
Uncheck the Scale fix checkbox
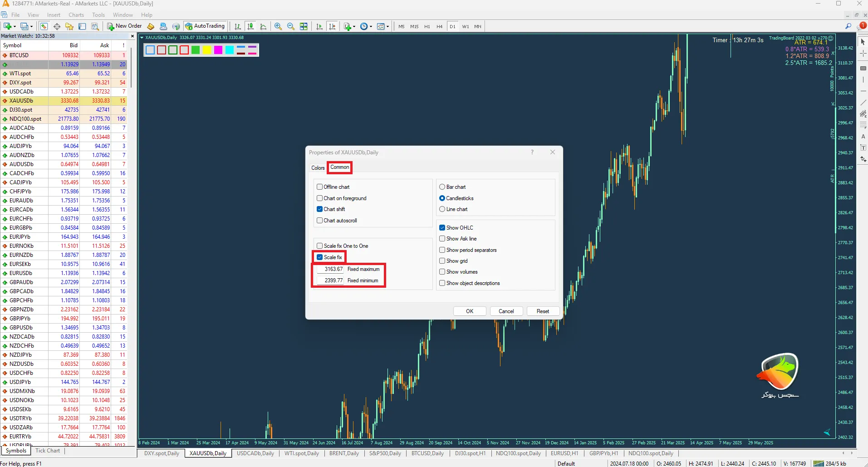tap(320, 257)
